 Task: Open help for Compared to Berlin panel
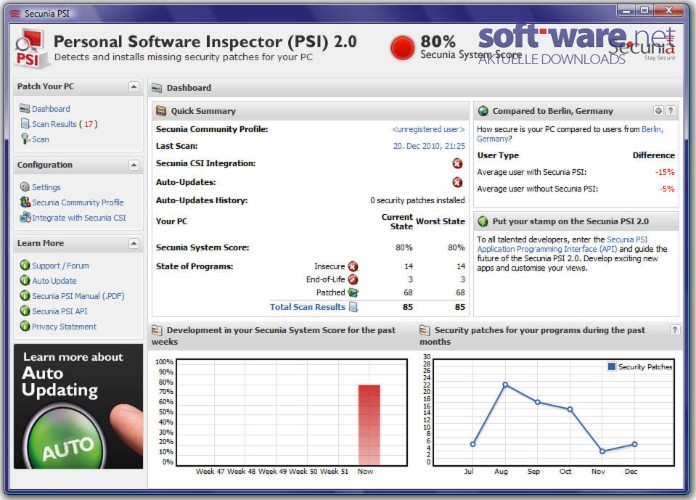(671, 110)
